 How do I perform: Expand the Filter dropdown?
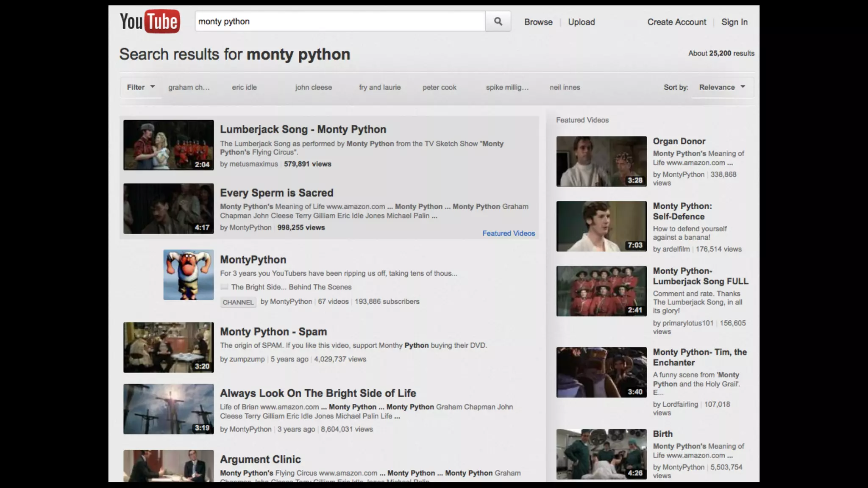click(x=141, y=87)
